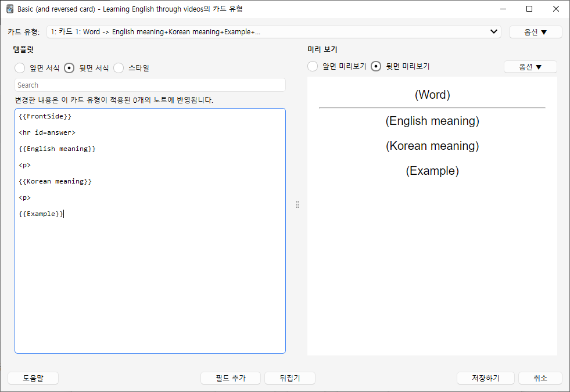The width and height of the screenshot is (570, 392).
Task: Click the {{Korean meaning}} template line
Action: pos(55,181)
